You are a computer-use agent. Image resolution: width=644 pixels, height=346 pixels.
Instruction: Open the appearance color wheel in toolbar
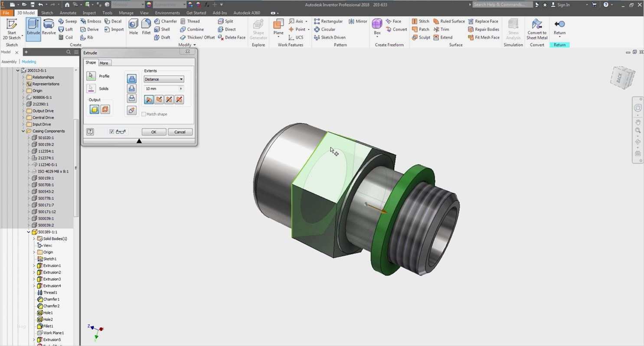(149, 5)
